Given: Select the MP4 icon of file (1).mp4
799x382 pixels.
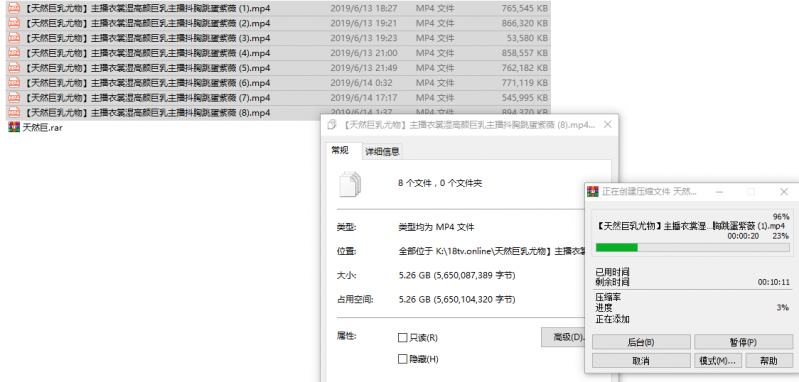Looking at the screenshot, I should tap(14, 8).
